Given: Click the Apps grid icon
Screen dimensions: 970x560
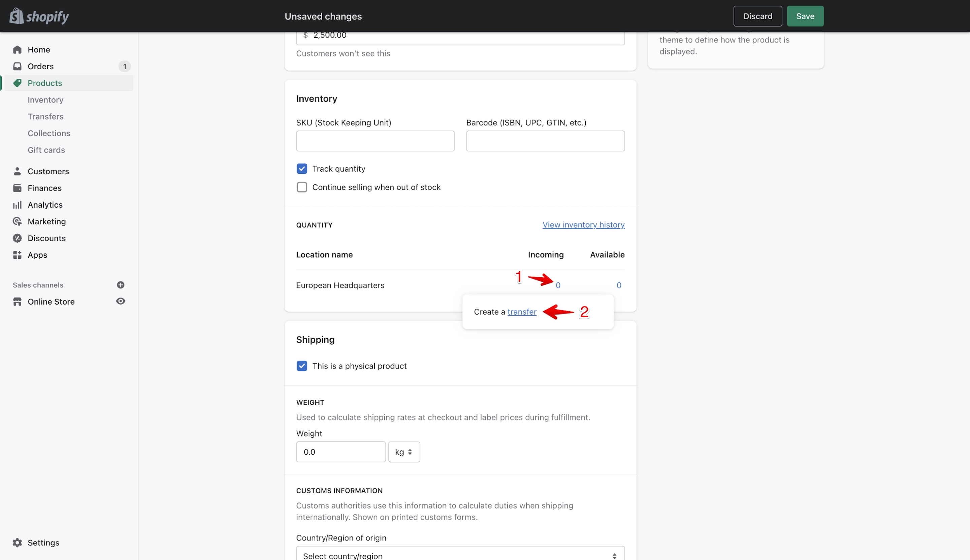Looking at the screenshot, I should pos(17,255).
